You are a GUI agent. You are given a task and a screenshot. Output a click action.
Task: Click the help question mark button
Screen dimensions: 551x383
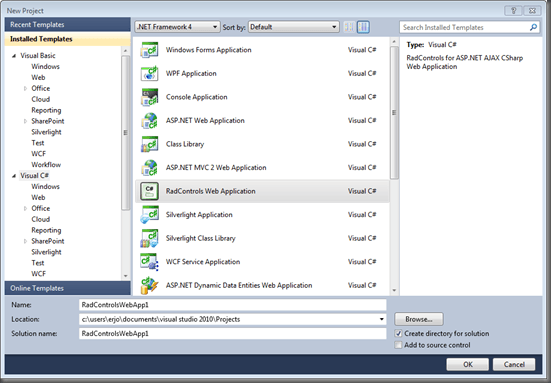click(x=513, y=11)
